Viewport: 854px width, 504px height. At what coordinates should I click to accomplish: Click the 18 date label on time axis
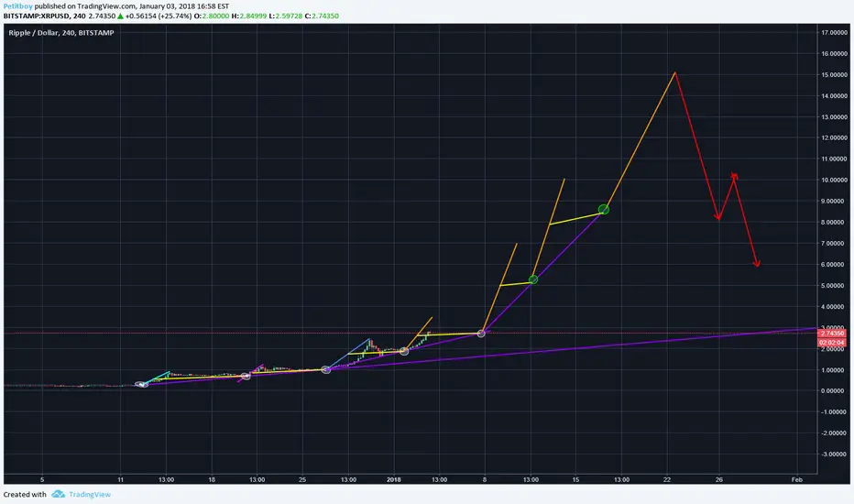pos(212,479)
